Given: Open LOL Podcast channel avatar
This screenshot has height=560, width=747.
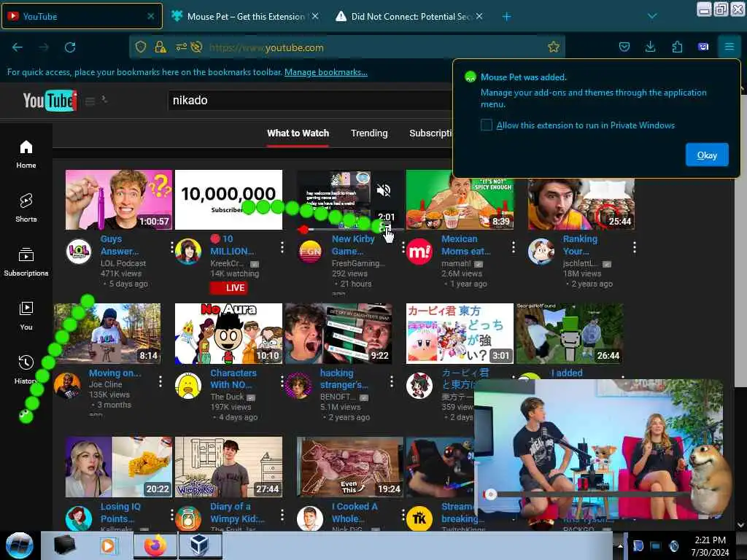Looking at the screenshot, I should click(x=79, y=252).
